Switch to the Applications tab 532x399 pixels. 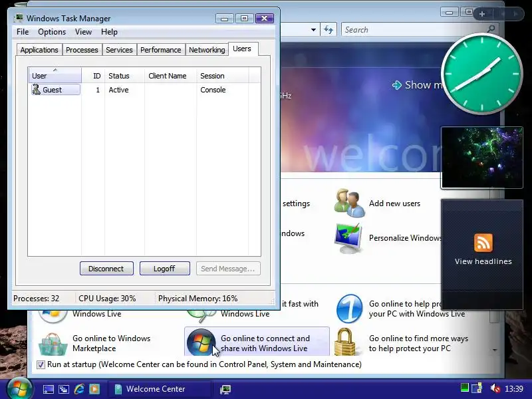(x=39, y=50)
